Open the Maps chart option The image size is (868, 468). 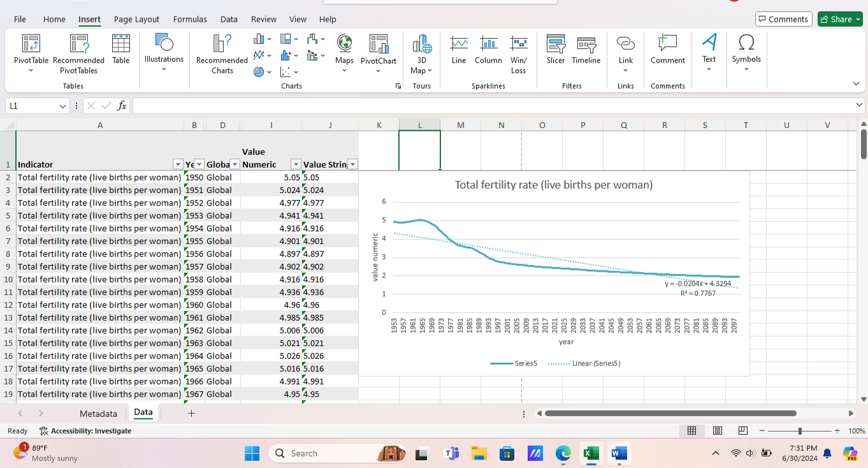point(344,52)
